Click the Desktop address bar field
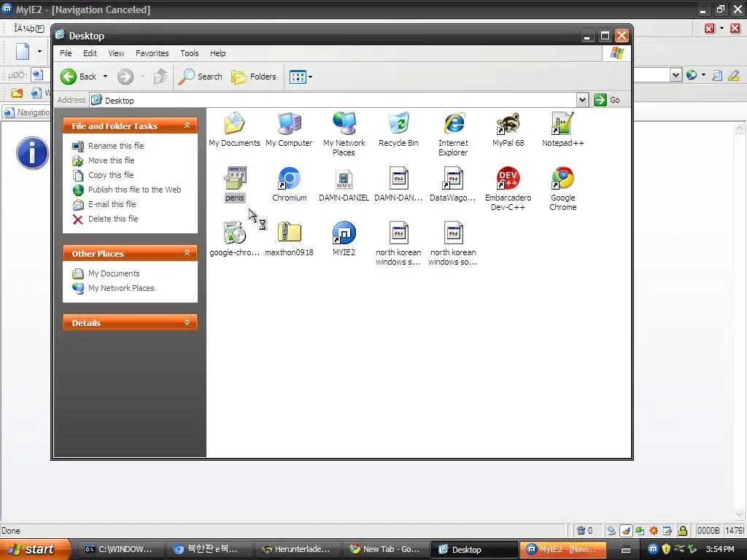Screen dimensions: 747x560 pos(333,100)
